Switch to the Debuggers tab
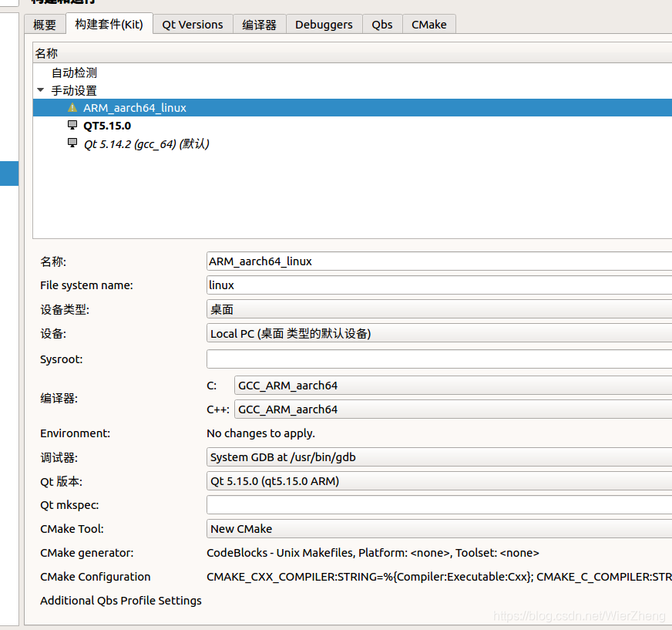Image resolution: width=672 pixels, height=630 pixels. pyautogui.click(x=324, y=25)
